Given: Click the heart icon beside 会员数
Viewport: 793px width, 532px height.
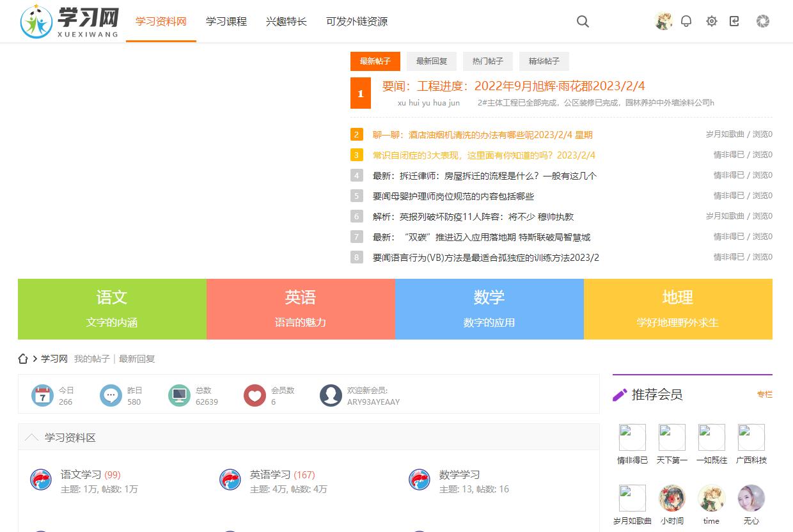Looking at the screenshot, I should (x=255, y=395).
